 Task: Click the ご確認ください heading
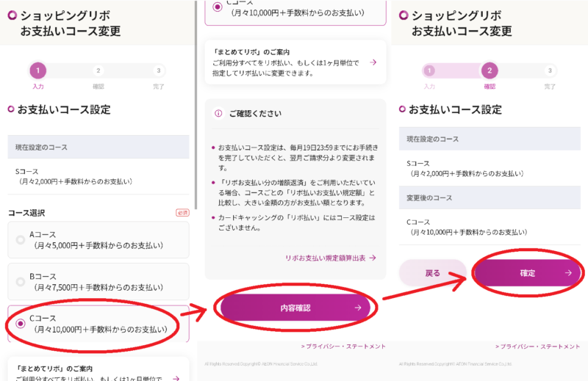coord(255,114)
